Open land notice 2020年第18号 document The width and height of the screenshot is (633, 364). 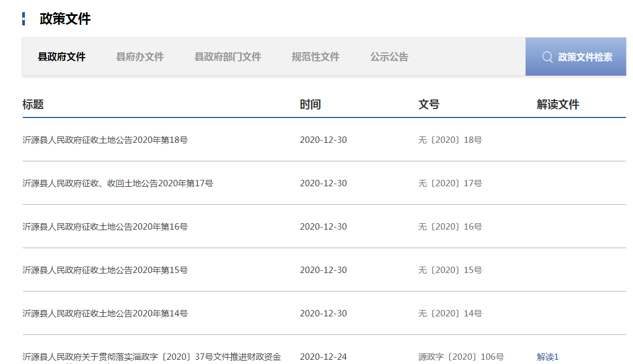(105, 140)
